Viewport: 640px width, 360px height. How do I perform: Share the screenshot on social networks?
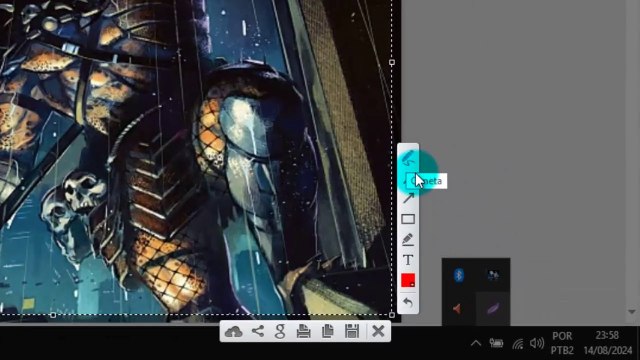click(258, 331)
